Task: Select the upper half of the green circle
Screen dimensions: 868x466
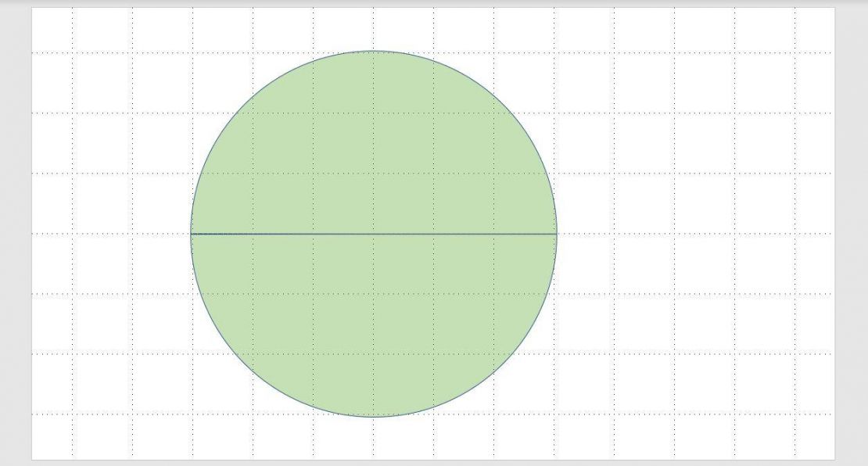Action: [x=373, y=141]
